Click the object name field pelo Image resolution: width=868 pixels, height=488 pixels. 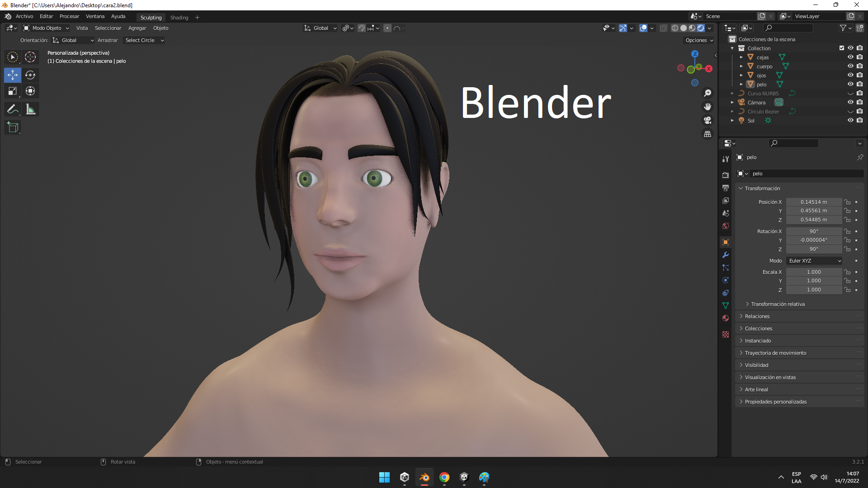807,174
